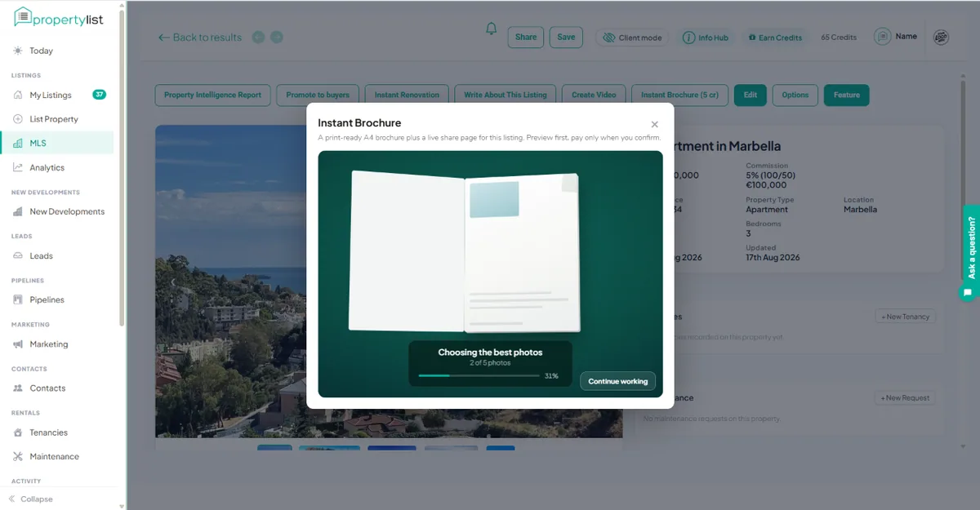Viewport: 980px width, 510px height.
Task: Click Promote to buyers
Action: click(318, 95)
